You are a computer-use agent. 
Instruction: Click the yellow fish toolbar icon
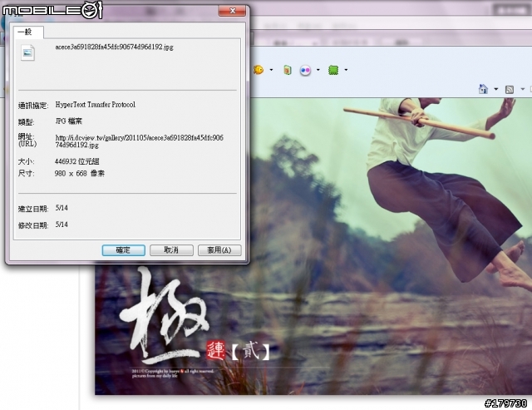259,70
